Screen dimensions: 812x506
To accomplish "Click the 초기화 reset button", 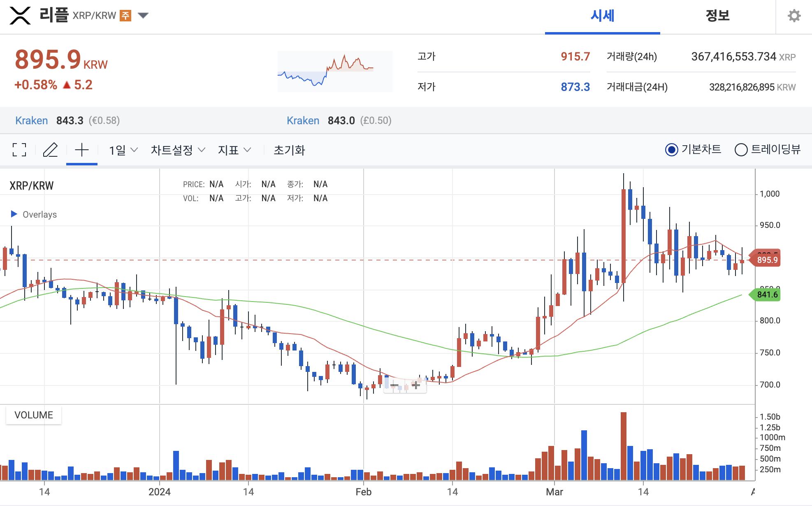I will point(289,150).
